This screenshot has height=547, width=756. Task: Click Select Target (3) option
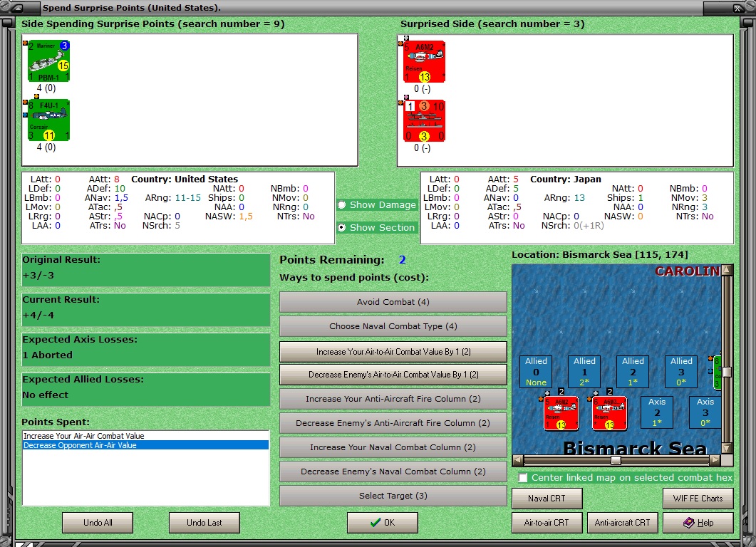[393, 496]
